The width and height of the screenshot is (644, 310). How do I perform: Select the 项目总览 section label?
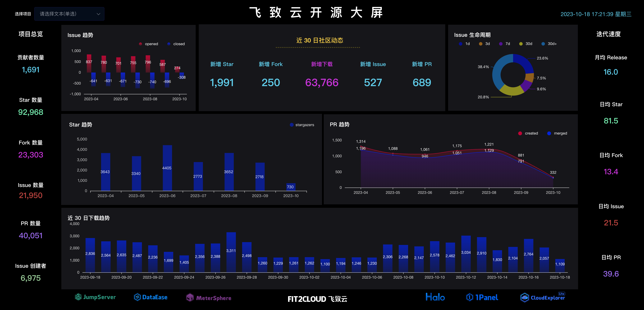click(x=31, y=34)
